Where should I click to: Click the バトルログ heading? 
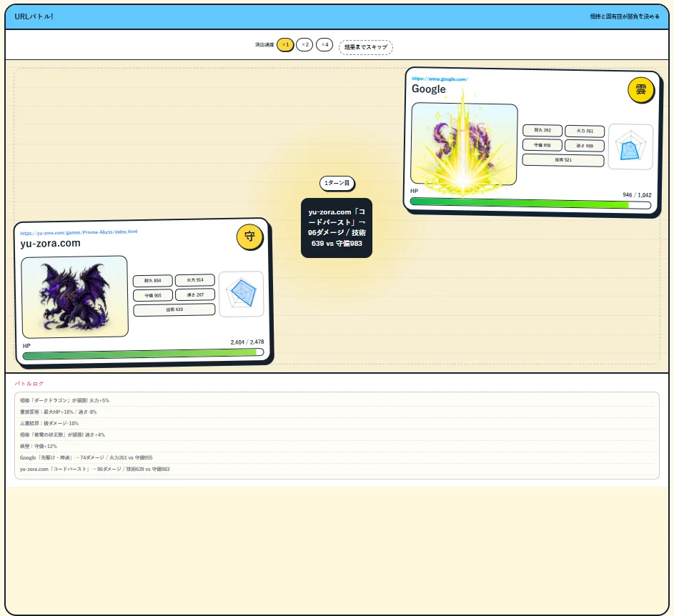point(29,384)
